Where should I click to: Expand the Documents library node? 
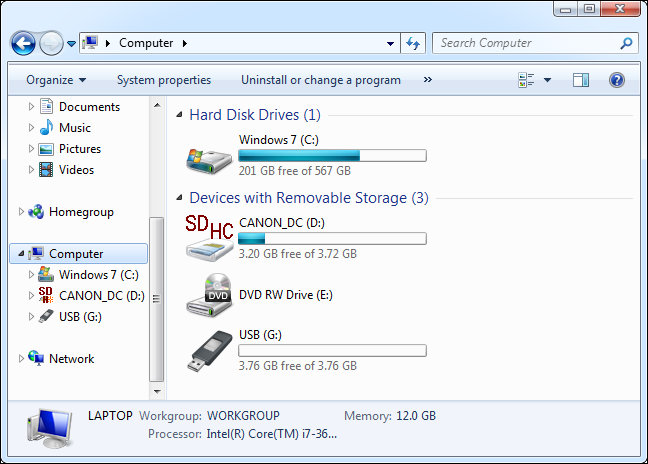pos(31,107)
